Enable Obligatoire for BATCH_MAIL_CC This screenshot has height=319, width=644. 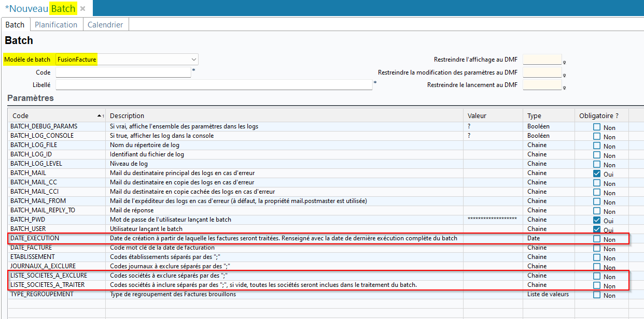[x=597, y=183]
